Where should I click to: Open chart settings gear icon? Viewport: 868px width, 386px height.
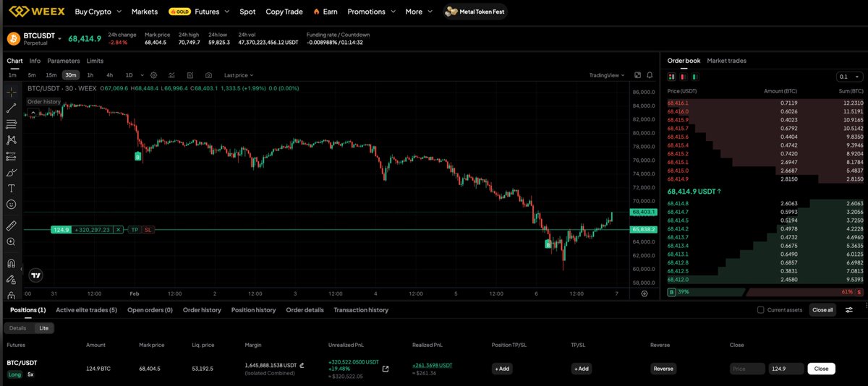click(153, 75)
